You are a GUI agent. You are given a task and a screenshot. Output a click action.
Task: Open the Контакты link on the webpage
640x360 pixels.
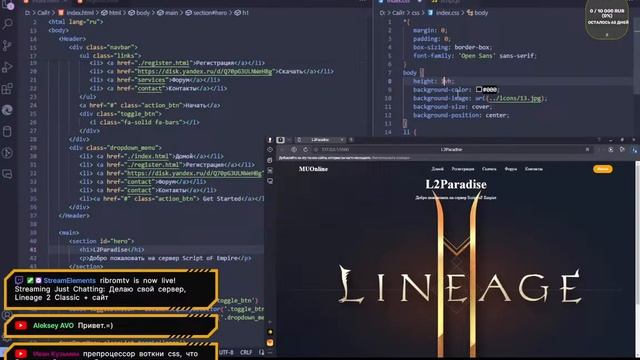point(533,169)
